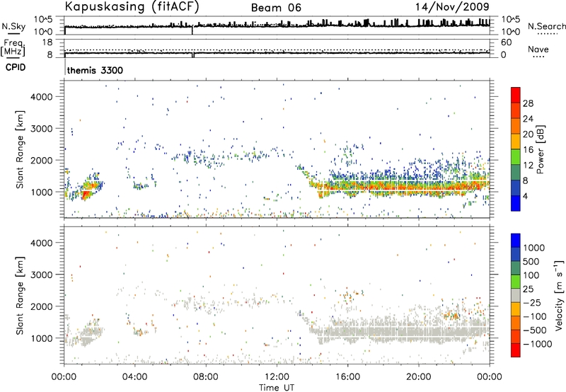566x392 pixels.
Task: Click the -500 label on velocity colorbar
Action: [534, 330]
